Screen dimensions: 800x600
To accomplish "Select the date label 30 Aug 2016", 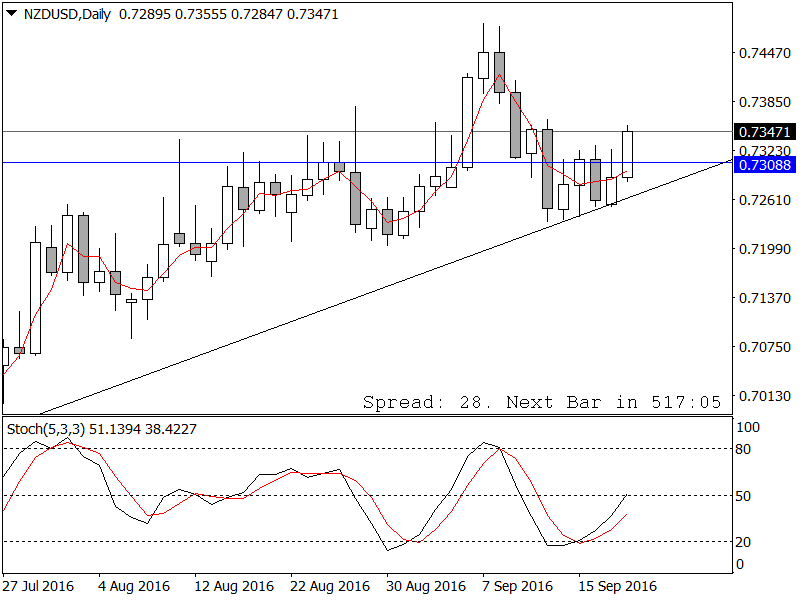I will pos(426,586).
